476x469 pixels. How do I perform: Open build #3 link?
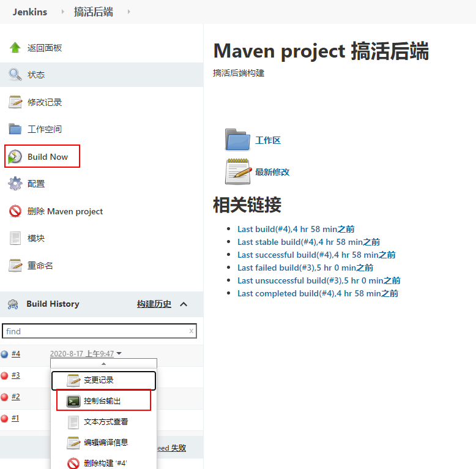(x=16, y=375)
